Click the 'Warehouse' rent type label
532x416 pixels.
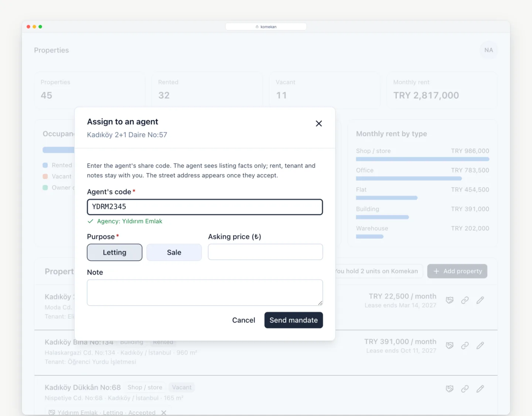coord(372,229)
